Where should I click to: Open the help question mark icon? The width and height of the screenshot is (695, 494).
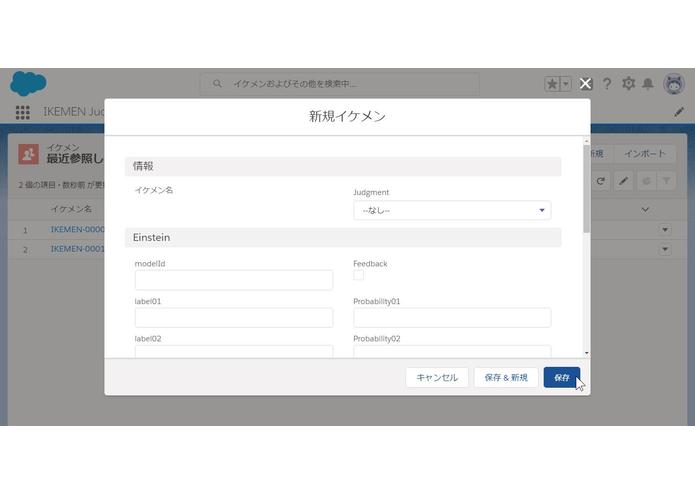[x=607, y=84]
